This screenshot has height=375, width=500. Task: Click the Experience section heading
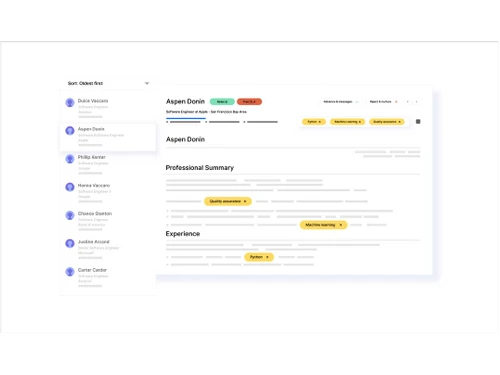pos(183,234)
